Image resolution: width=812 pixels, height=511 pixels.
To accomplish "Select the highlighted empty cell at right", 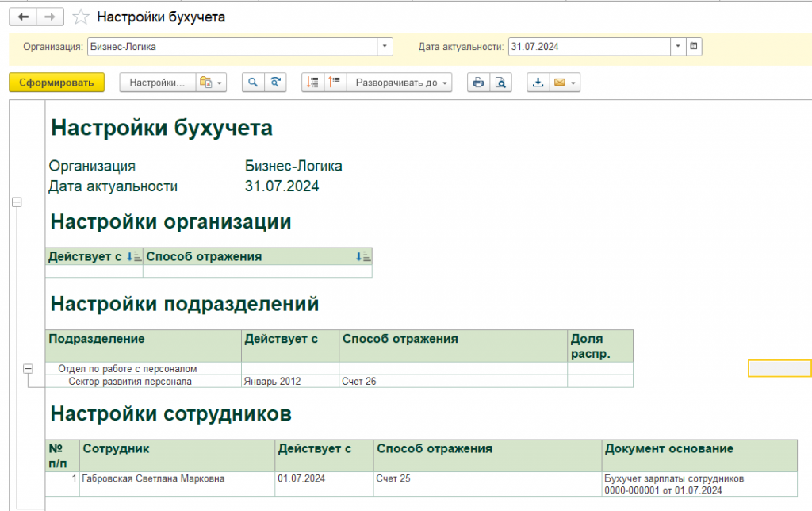I will coord(779,368).
